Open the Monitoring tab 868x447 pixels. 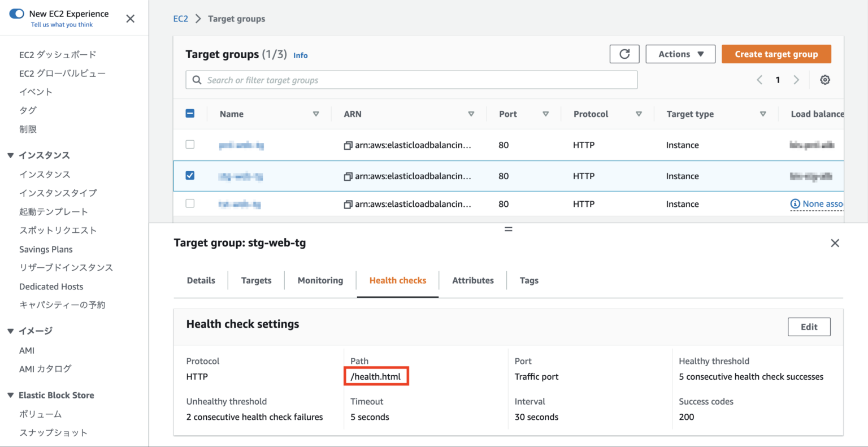320,280
